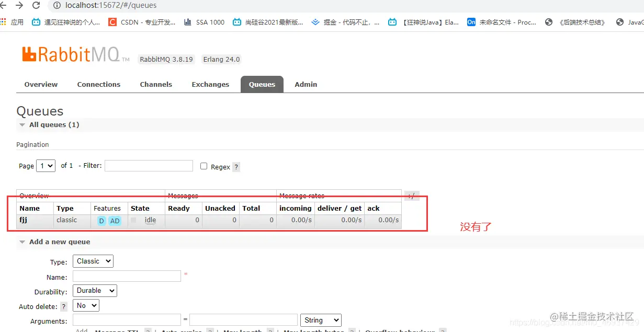
Task: Click the browser back arrow
Action: pyautogui.click(x=3, y=5)
